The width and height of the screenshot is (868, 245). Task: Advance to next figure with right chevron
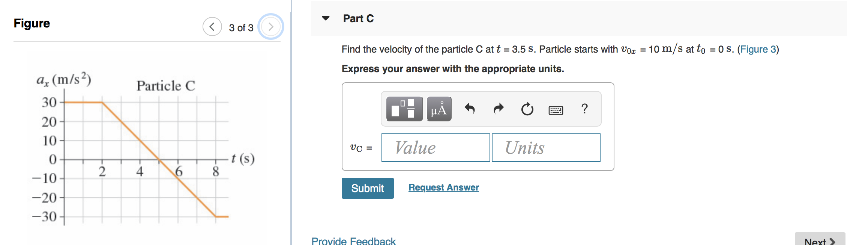(271, 26)
